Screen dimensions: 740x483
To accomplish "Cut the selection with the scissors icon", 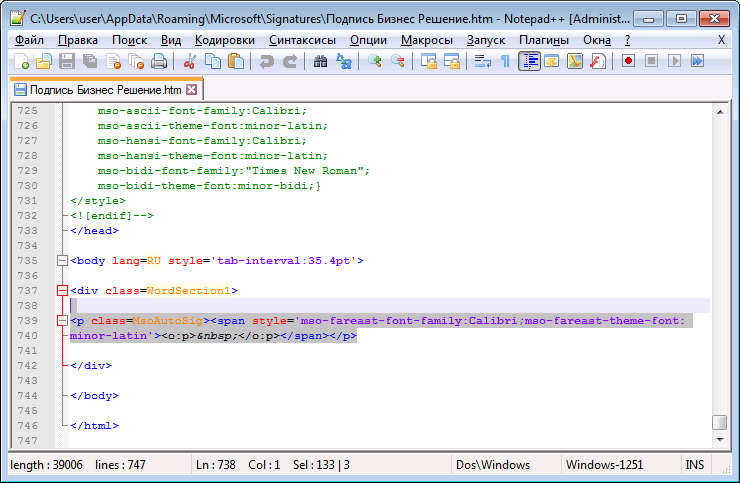I will (190, 61).
